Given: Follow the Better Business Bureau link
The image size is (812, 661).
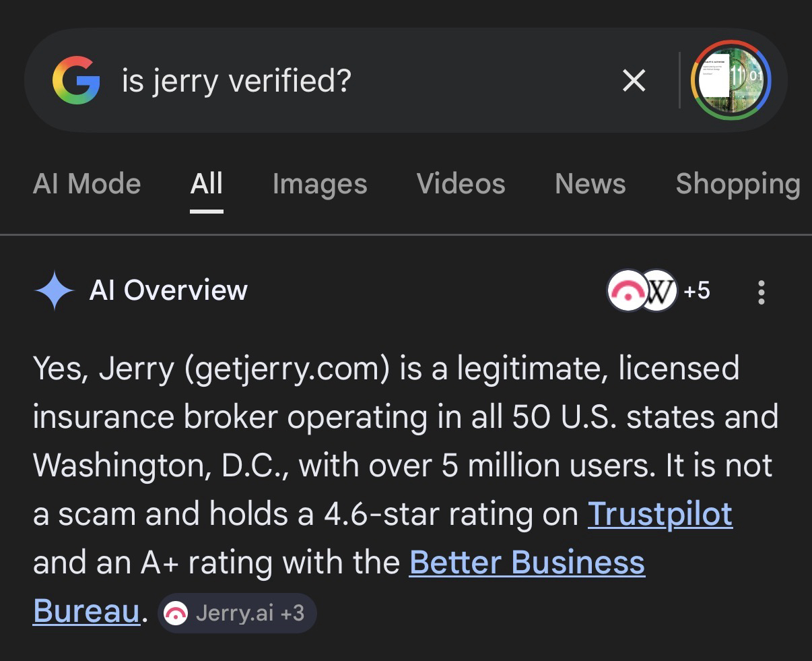Looking at the screenshot, I should point(527,563).
